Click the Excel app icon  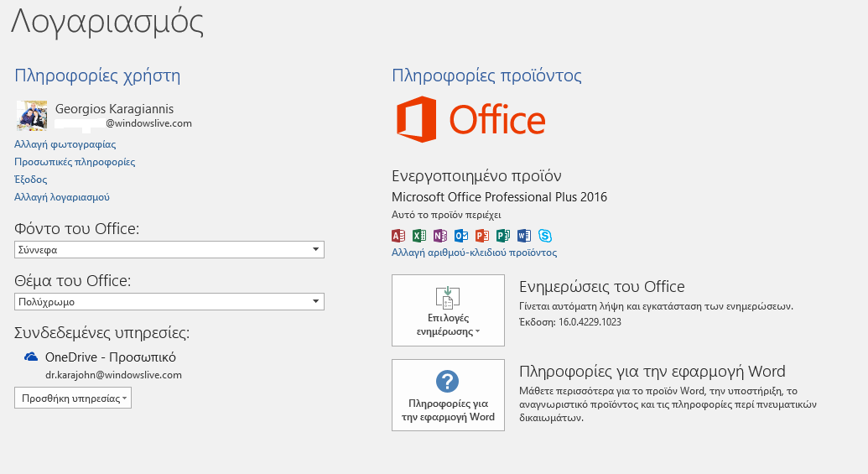419,236
